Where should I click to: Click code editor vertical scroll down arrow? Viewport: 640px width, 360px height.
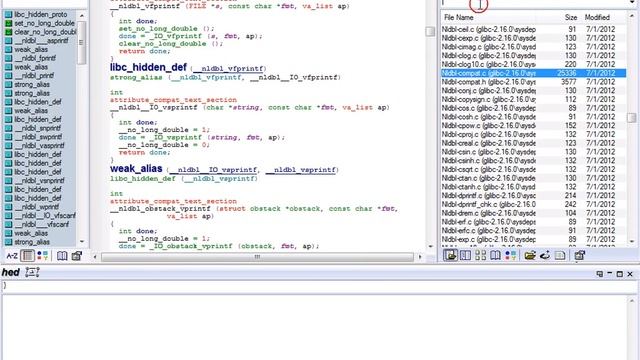point(430,247)
